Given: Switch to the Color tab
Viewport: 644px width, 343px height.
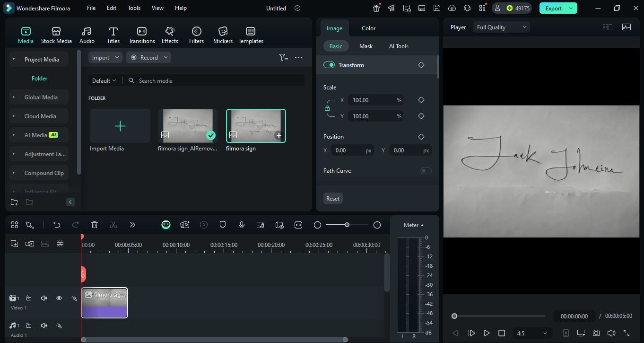Looking at the screenshot, I should 368,28.
